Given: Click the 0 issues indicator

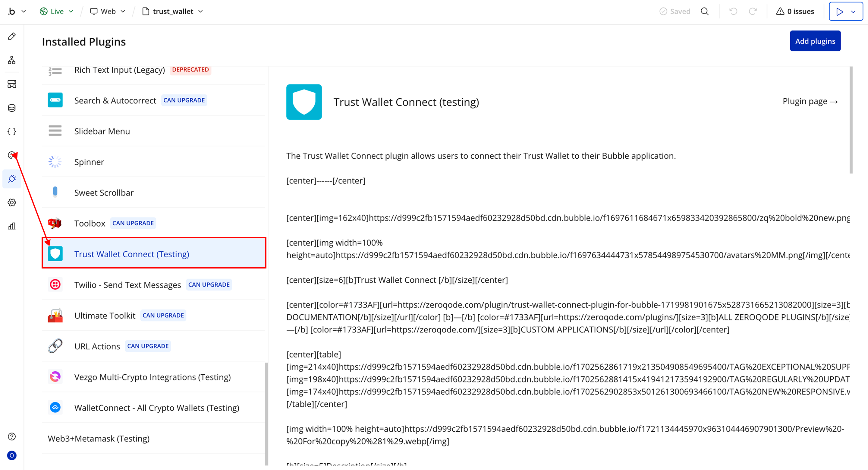Looking at the screenshot, I should (795, 11).
